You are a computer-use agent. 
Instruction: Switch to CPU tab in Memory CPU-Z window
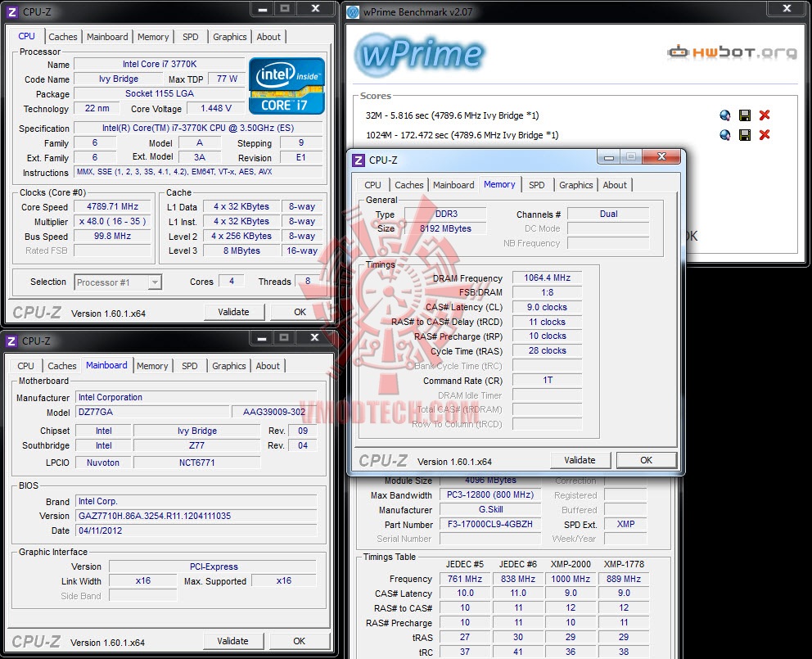(x=372, y=185)
